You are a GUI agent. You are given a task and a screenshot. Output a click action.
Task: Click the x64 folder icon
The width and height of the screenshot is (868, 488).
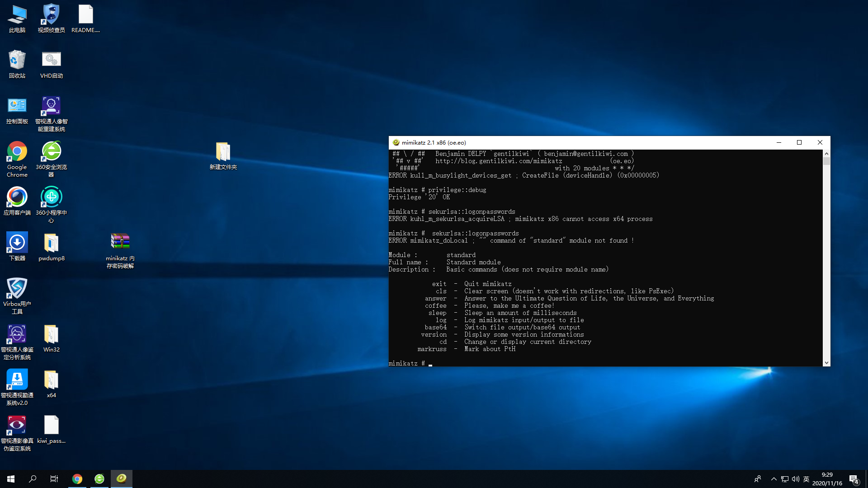click(51, 380)
